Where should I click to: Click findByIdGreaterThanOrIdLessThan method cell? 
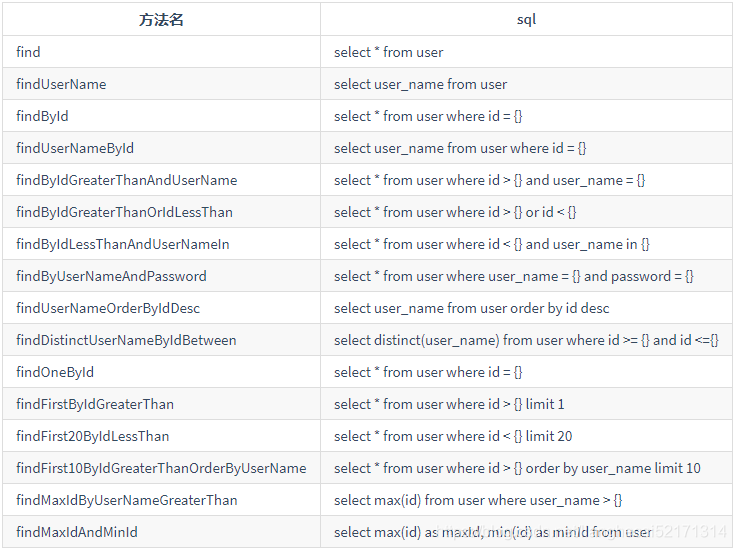124,212
